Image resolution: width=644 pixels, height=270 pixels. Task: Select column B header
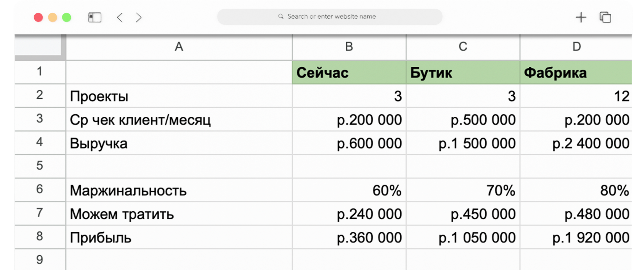(349, 47)
